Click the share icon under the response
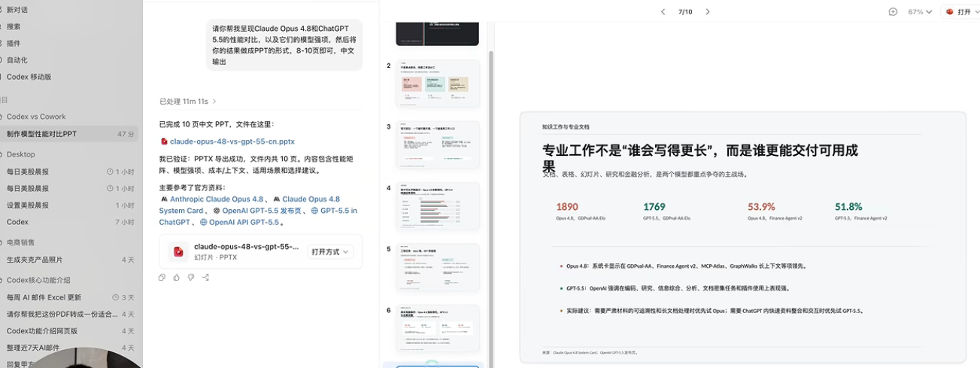 tap(205, 278)
